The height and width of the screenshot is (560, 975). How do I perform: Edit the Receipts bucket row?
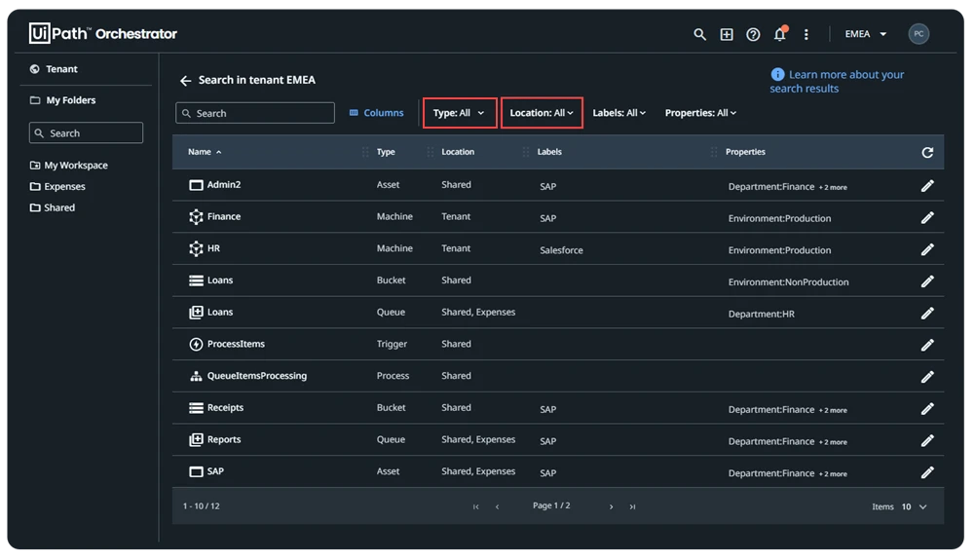click(x=927, y=409)
